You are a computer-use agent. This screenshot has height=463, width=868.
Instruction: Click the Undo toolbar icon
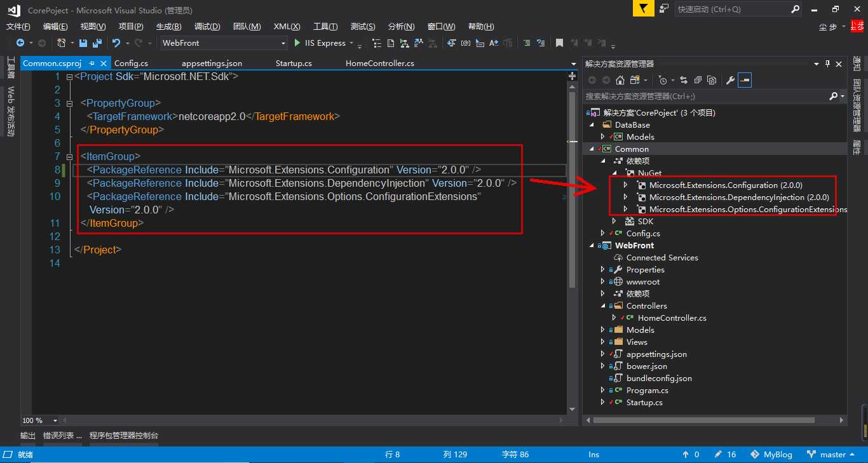(x=116, y=43)
